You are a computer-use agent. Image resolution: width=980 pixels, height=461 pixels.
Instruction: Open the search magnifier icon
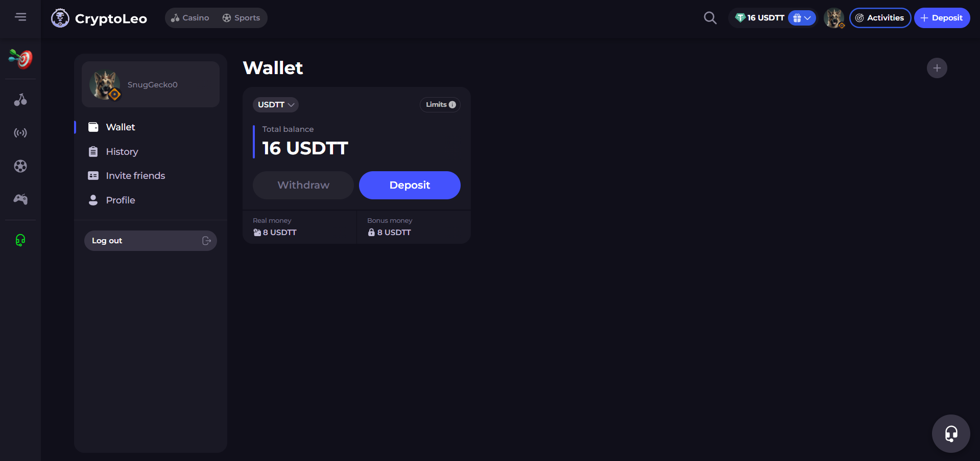[x=710, y=18]
